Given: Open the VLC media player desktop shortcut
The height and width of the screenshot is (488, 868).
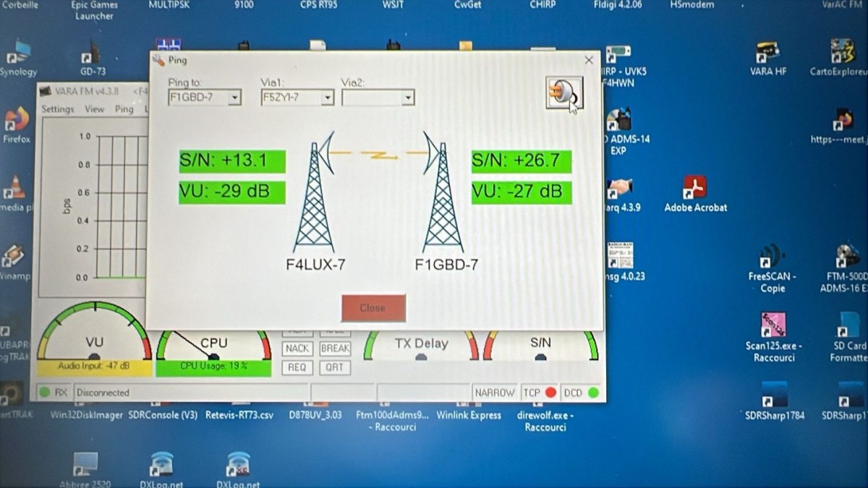Looking at the screenshot, I should pos(14,194).
